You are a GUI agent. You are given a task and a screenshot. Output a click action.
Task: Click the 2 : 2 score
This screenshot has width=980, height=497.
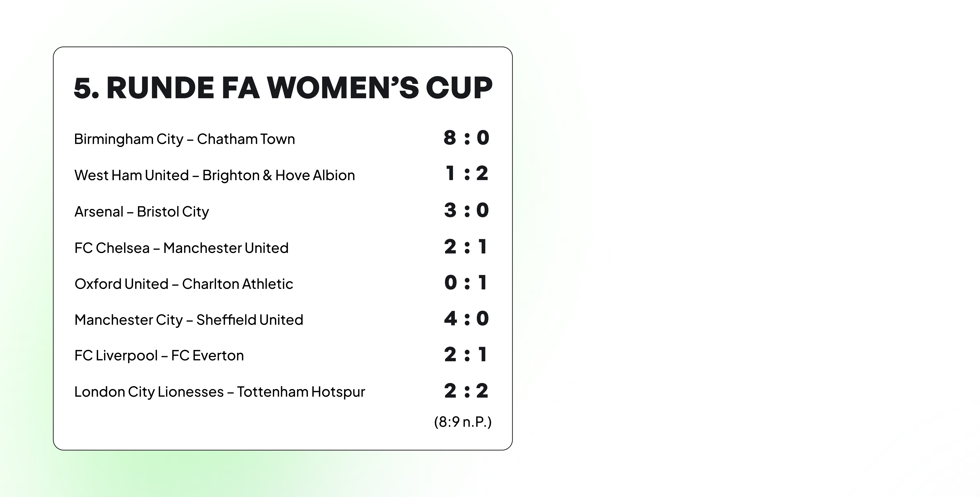467,391
